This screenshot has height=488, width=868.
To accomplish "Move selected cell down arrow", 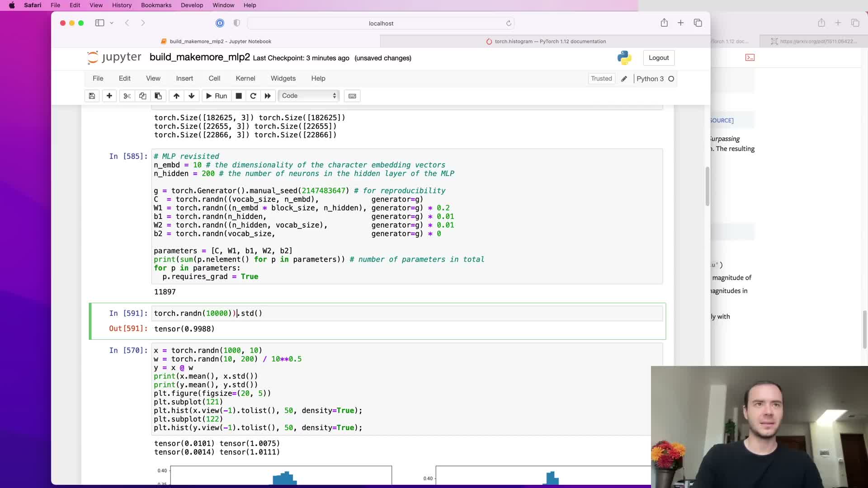I will tap(192, 96).
